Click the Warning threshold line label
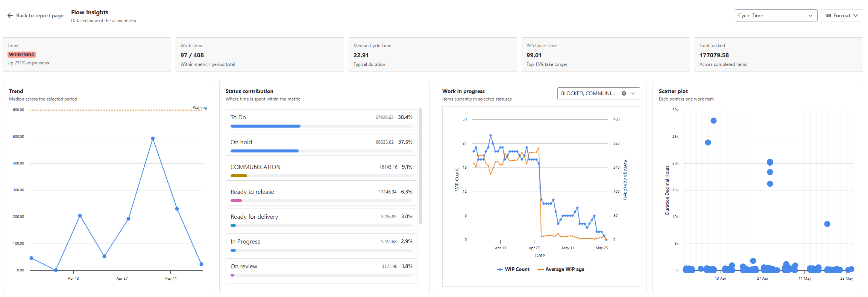The image size is (868, 297). (x=200, y=108)
